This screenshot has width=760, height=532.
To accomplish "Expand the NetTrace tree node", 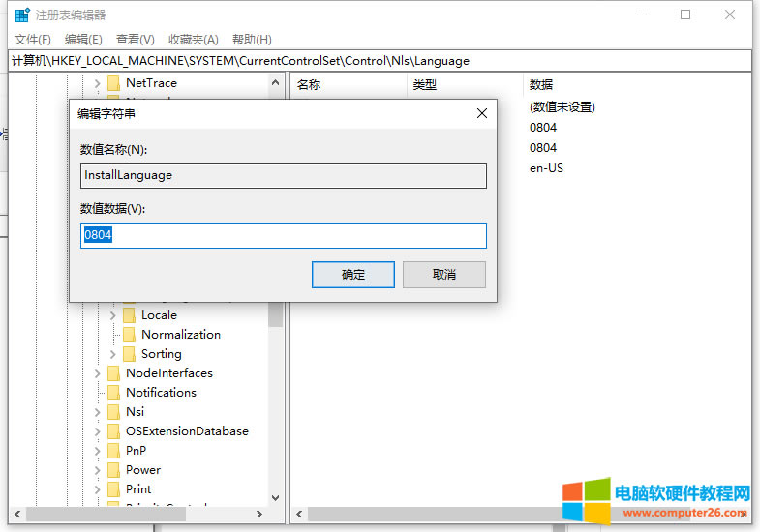I will [x=98, y=83].
